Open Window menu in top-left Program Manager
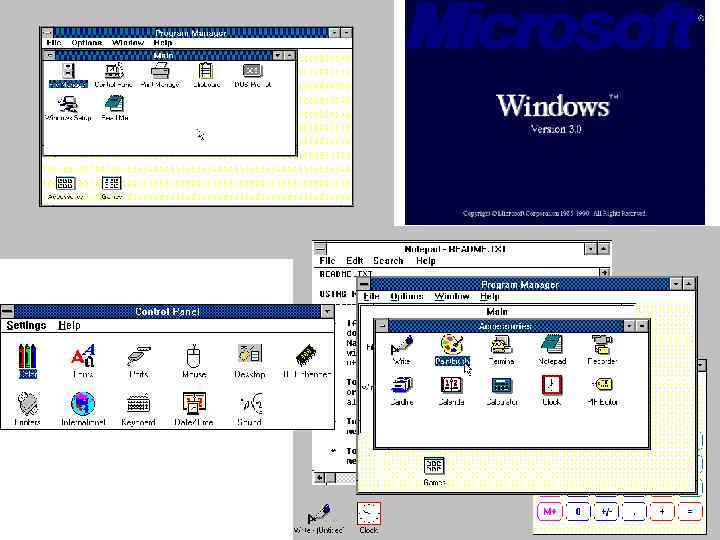 coord(128,42)
